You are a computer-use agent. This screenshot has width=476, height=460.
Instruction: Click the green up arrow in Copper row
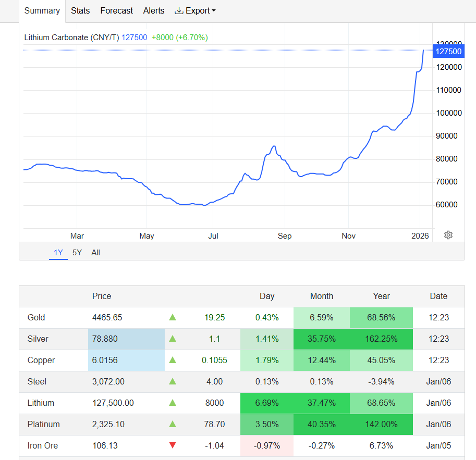click(x=173, y=360)
